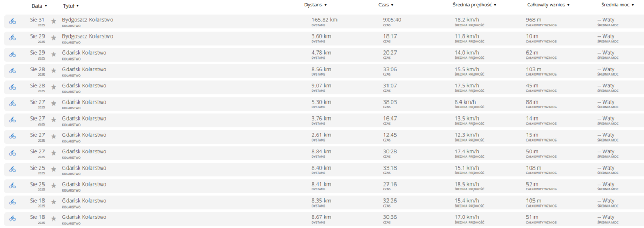Click the bike icon on the 3.60 km Bydgoszcz row
This screenshot has width=644, height=228.
tap(12, 38)
